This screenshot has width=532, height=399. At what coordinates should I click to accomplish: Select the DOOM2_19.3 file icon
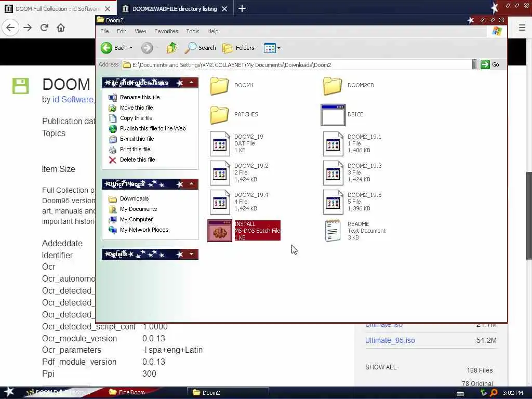point(333,173)
